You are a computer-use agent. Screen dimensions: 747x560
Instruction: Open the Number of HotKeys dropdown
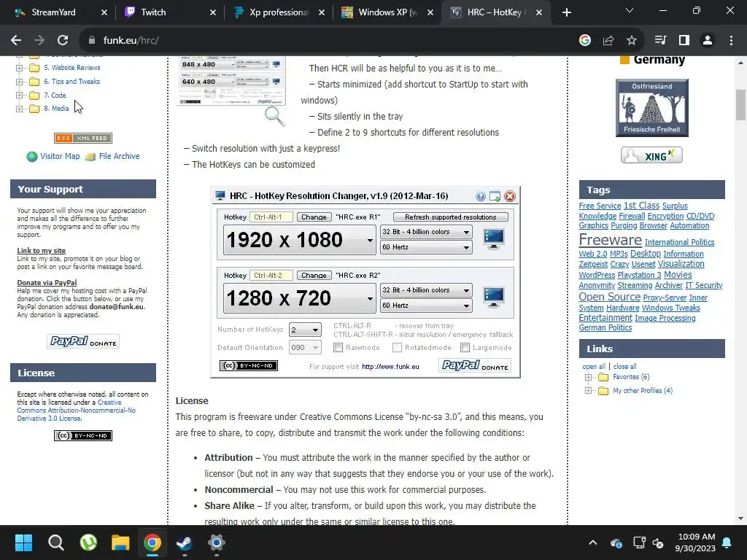point(305,330)
